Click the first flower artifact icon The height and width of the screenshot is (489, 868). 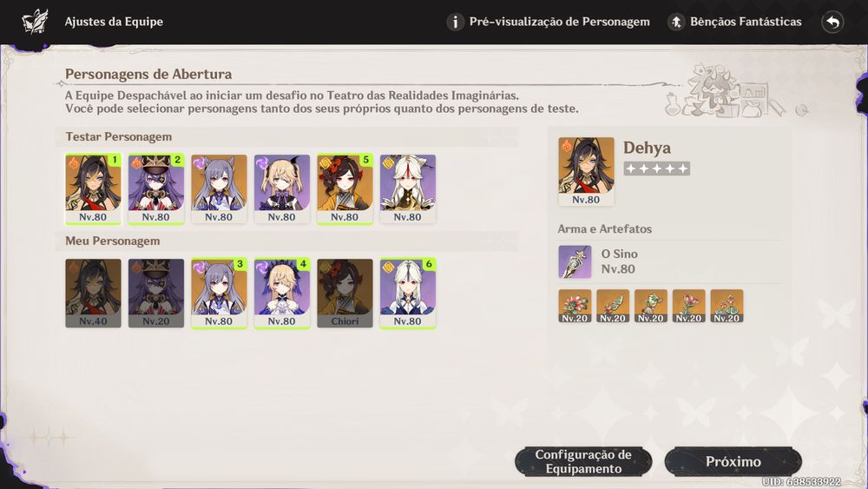[575, 306]
